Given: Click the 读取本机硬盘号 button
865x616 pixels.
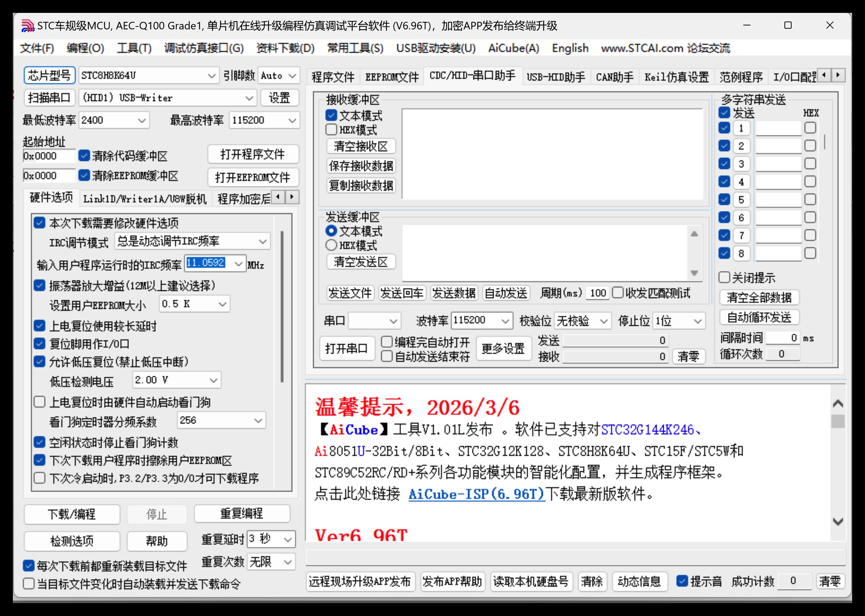Looking at the screenshot, I should point(531,582).
